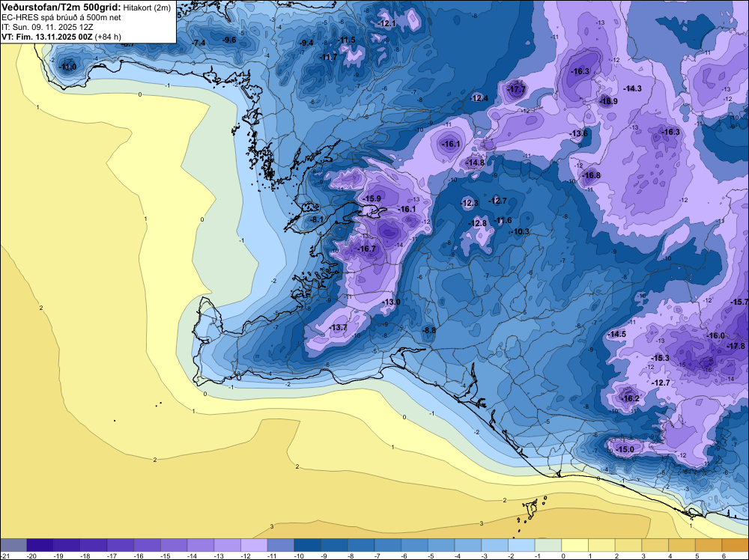749x560 pixels.
Task: Click the -14.3 temperature label
Action: [632, 88]
